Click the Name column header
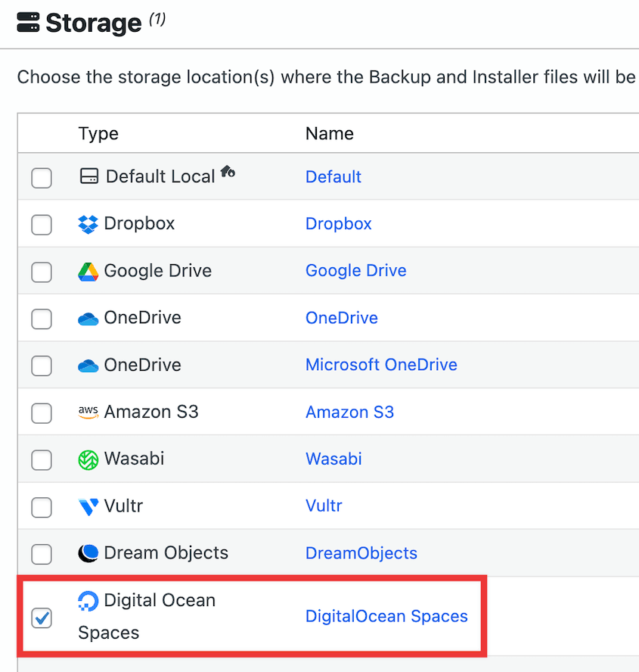This screenshot has height=672, width=639. [x=329, y=133]
